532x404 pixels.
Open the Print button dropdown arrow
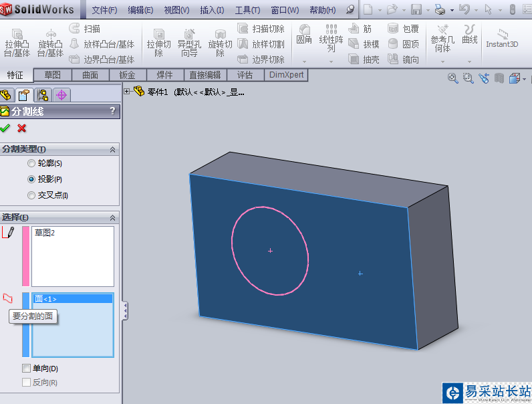coord(452,10)
